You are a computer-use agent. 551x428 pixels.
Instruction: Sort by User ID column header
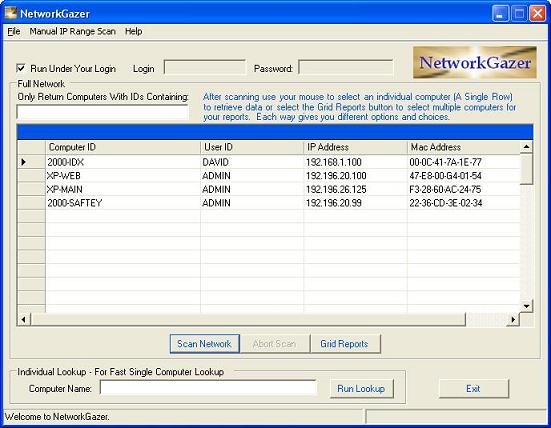click(x=252, y=147)
